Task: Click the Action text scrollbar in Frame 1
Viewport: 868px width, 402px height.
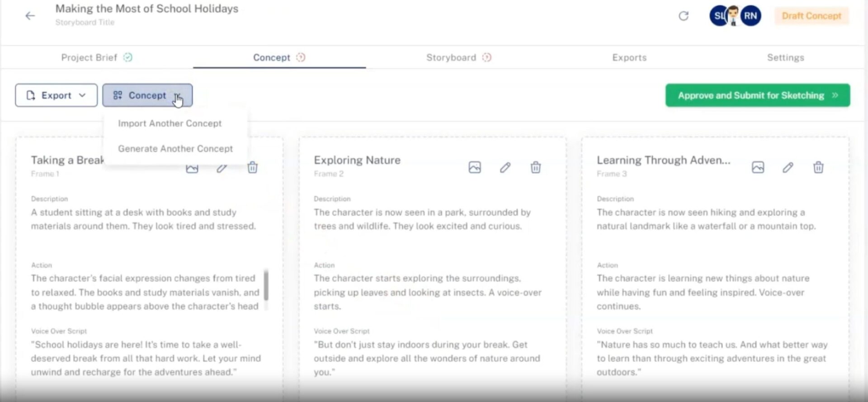Action: point(266,285)
